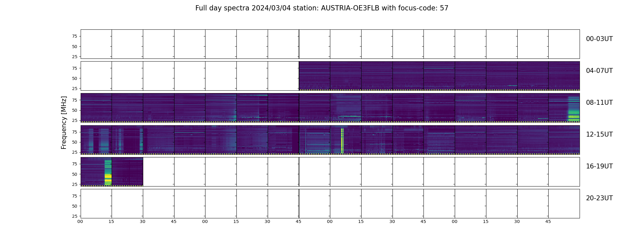Click the '00-03UT' row label
644x245 pixels.
coord(599,39)
